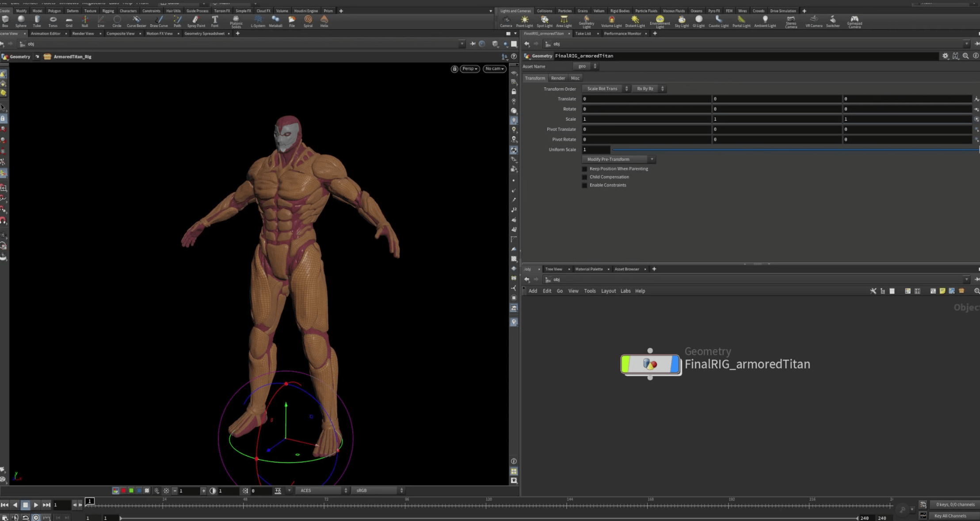Select the Torus shelf tool

[53, 21]
